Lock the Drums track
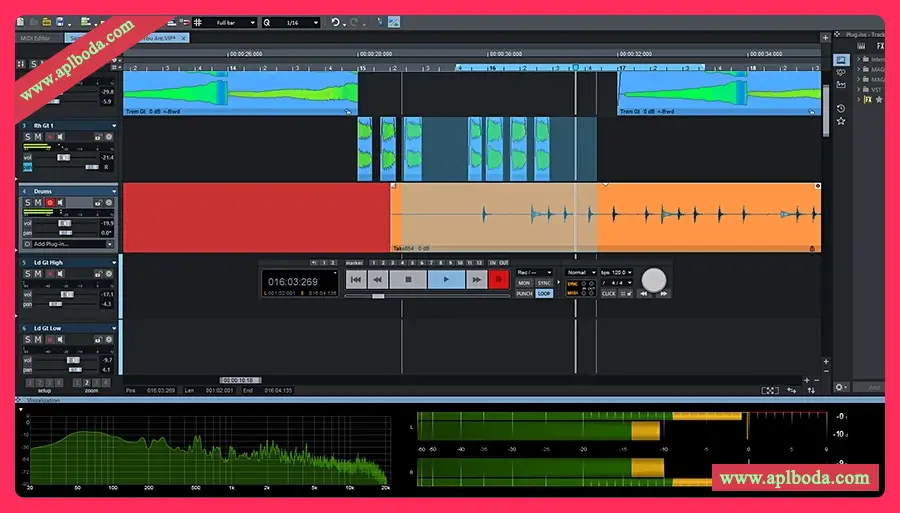The image size is (900, 513). [98, 203]
